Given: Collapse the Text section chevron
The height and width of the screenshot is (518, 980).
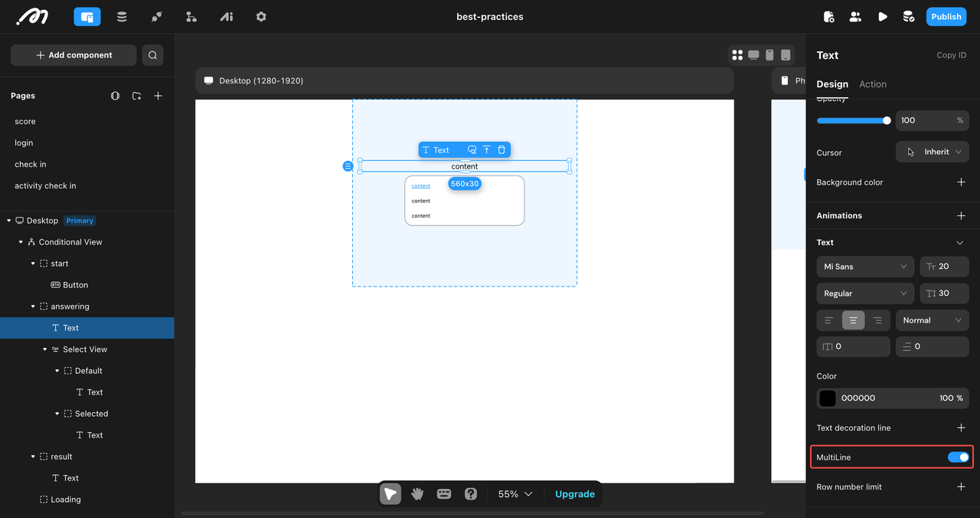Looking at the screenshot, I should coord(961,243).
